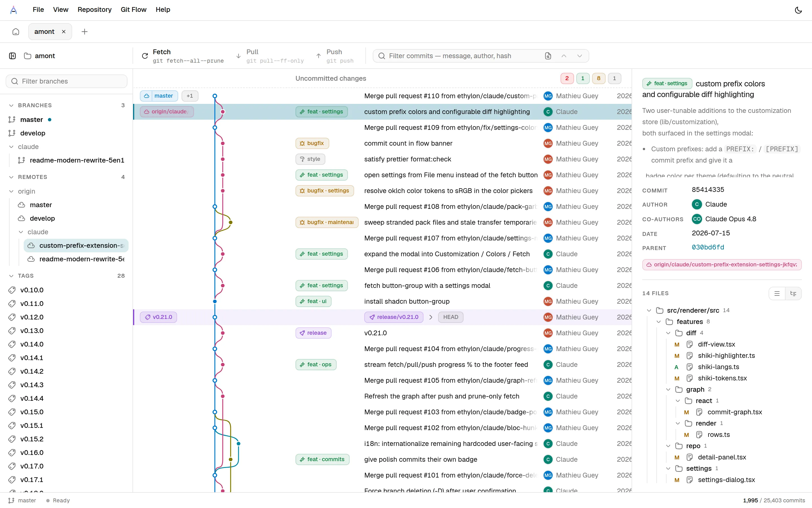The width and height of the screenshot is (812, 508).
Task: Click the Pull down-arrow icon
Action: 239,56
